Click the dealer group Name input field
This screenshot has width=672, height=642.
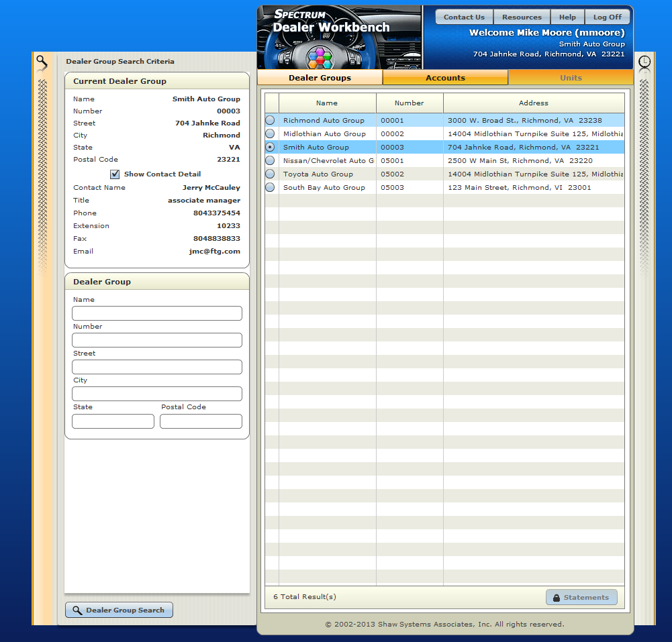click(157, 313)
